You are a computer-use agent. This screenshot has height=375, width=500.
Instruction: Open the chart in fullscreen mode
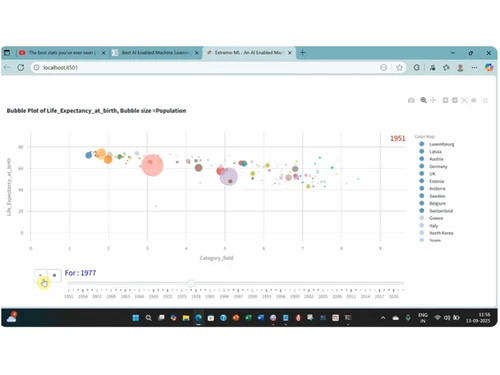pos(485,100)
